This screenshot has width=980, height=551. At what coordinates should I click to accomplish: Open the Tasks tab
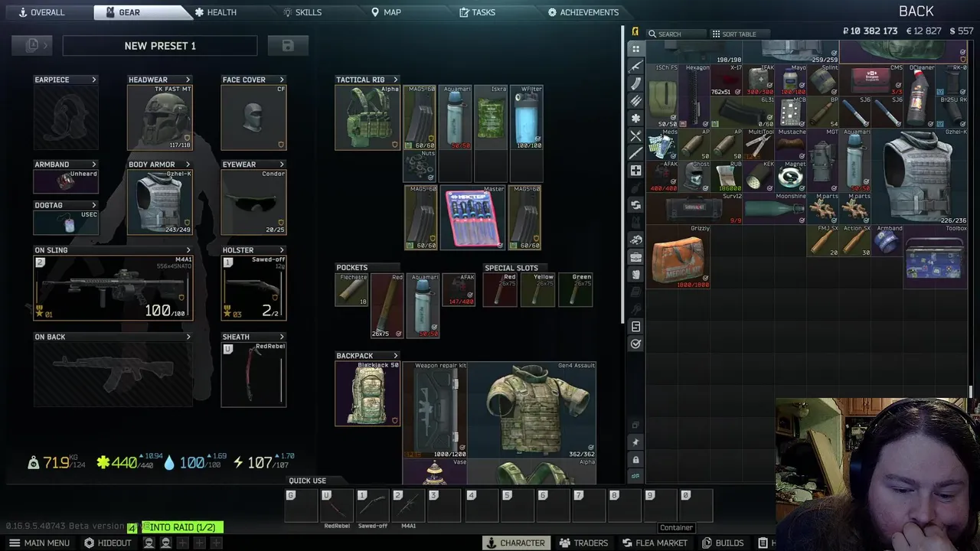pos(477,12)
